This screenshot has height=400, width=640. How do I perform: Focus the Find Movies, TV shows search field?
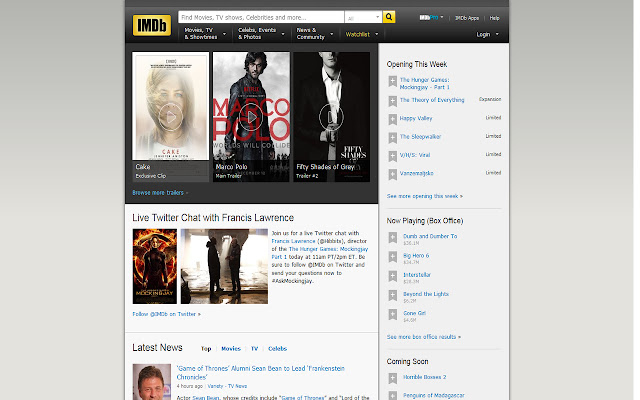pos(261,17)
